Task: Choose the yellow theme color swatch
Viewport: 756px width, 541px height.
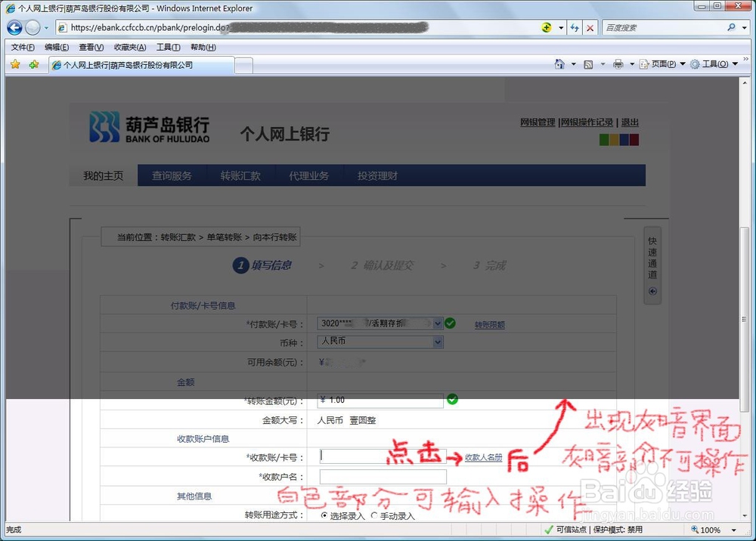Action: [614, 140]
